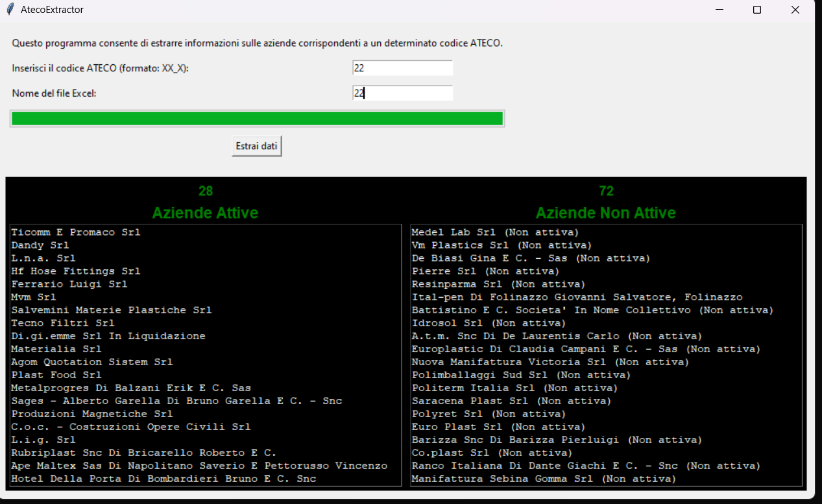822x504 pixels.
Task: Select C.o.c. - Costruzioni Opere Civili Srl row
Action: pos(206,427)
